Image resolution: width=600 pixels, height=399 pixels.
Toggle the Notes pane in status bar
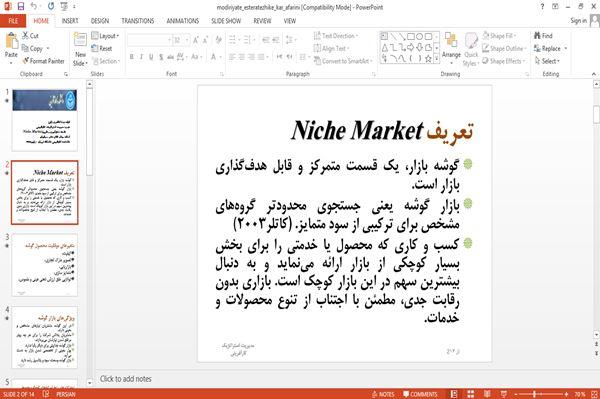383,394
